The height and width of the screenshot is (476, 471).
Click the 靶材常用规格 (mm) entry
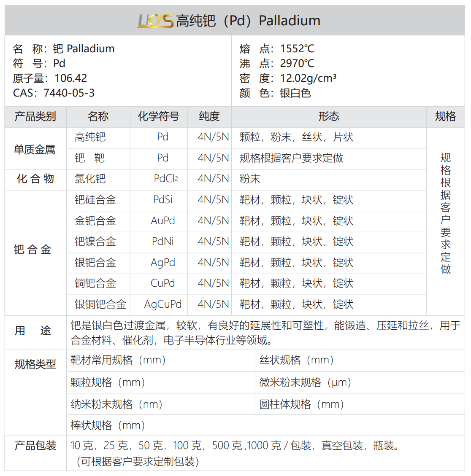coord(118,360)
